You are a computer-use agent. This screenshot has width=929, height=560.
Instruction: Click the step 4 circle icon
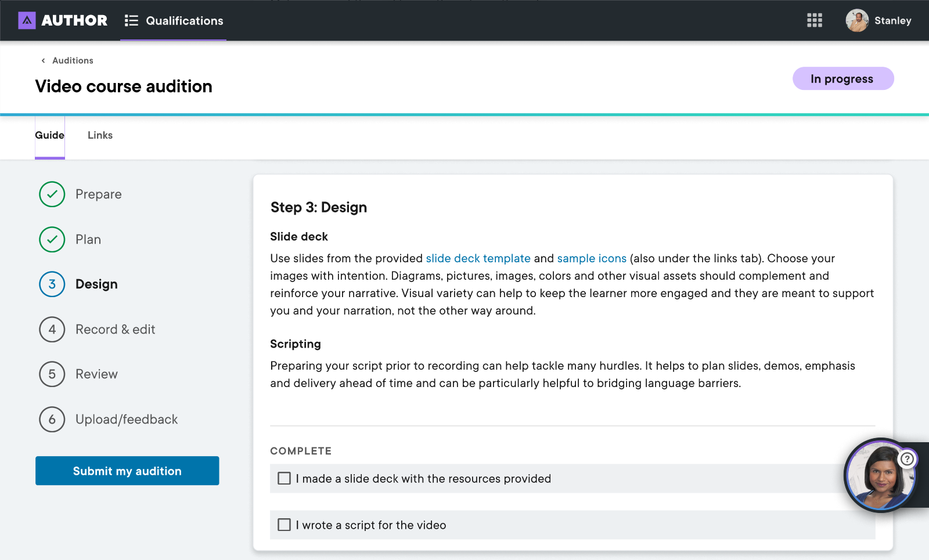52,330
